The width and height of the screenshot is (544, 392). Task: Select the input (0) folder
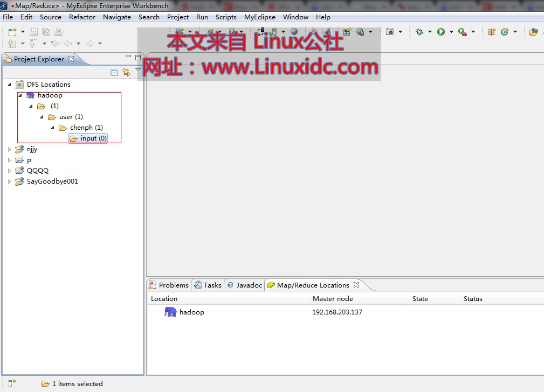[x=88, y=138]
